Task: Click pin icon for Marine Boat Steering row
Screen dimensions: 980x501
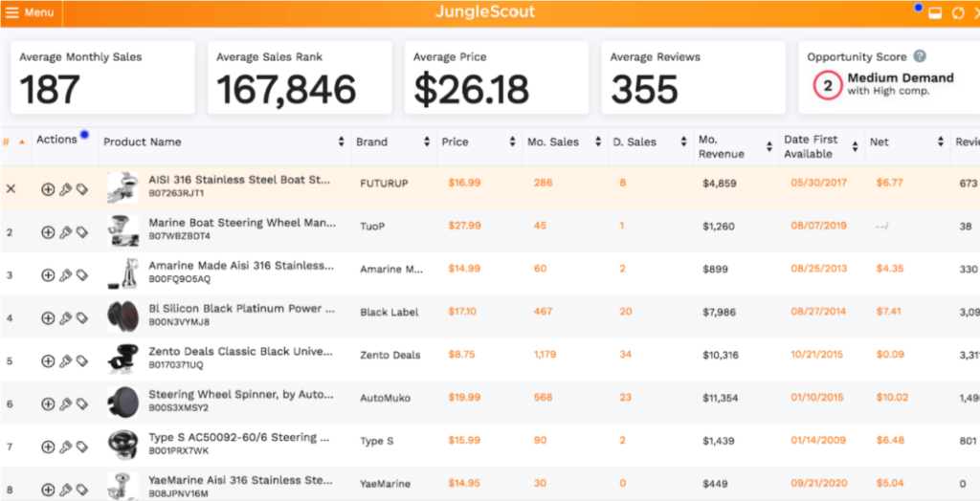Action: coord(66,232)
